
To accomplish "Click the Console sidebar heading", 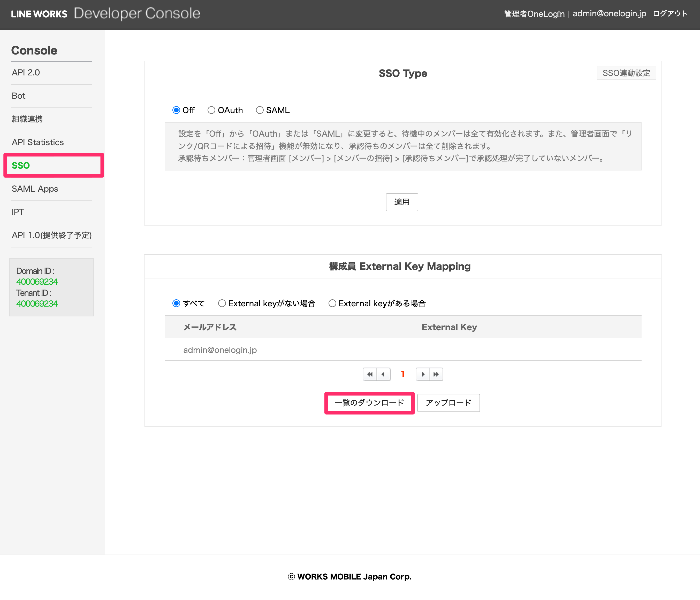I will point(34,50).
